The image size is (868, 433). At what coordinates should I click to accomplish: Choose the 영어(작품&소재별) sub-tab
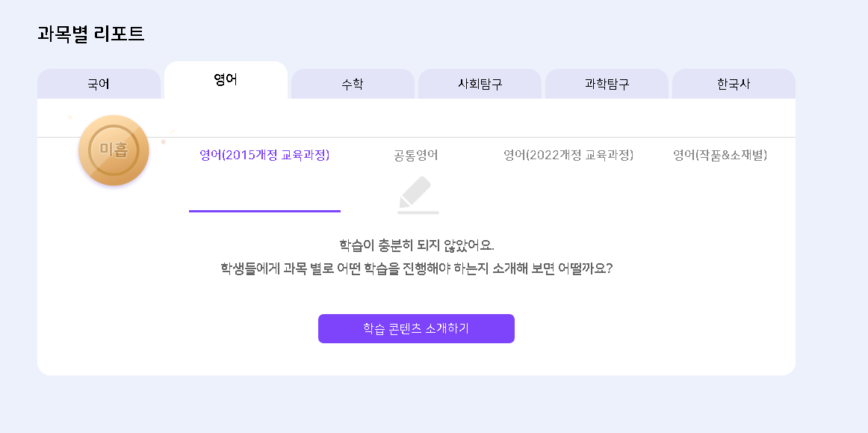[x=720, y=156]
